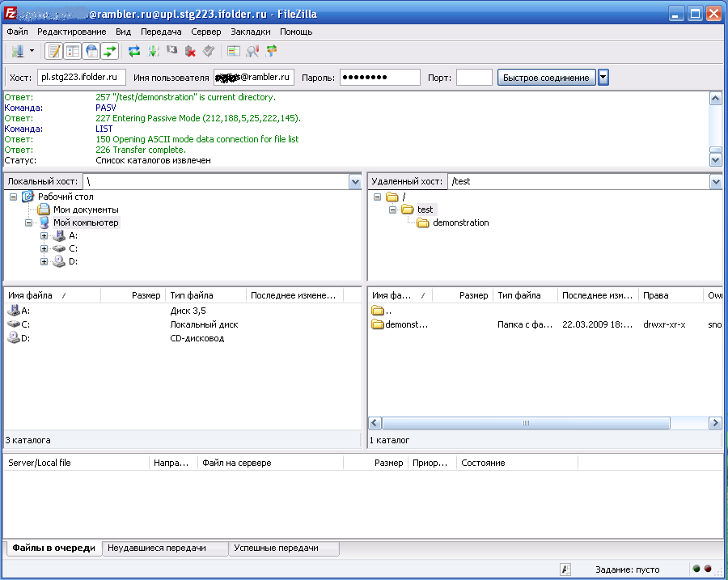This screenshot has width=728, height=580.
Task: Switch to the Неудавшиеся передачи tab
Action: coord(165,548)
